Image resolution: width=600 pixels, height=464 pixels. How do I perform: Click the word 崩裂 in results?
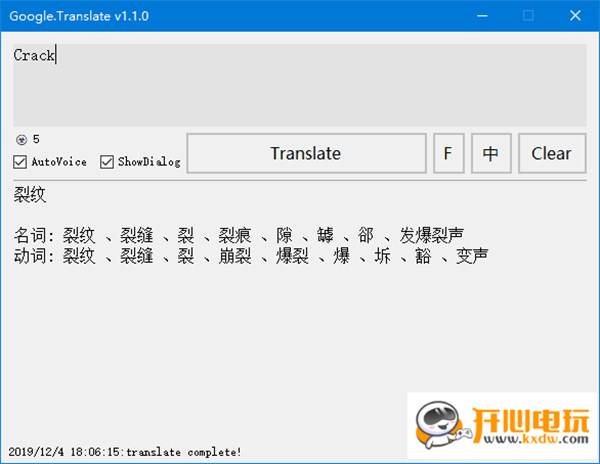click(x=235, y=256)
